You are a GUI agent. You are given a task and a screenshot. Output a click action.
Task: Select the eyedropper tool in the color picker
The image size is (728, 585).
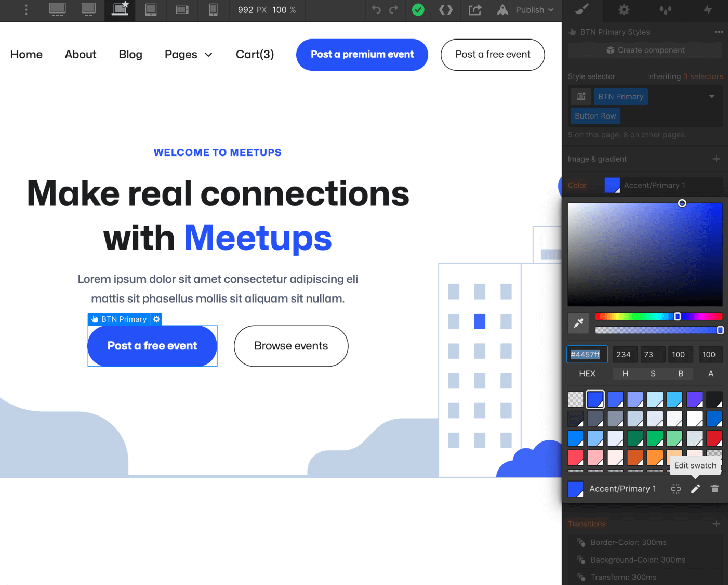click(578, 322)
